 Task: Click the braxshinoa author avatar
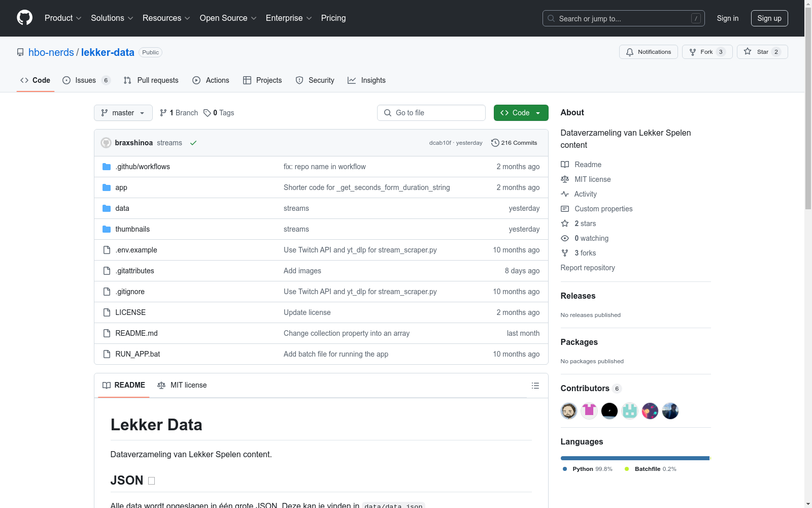106,143
